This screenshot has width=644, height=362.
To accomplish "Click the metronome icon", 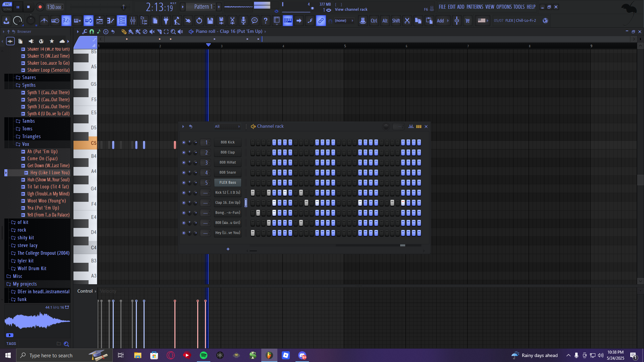I will click(44, 21).
